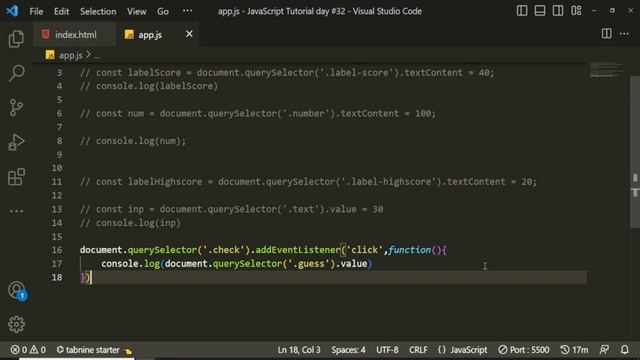
Task: Open Go to Line via Ln 18, Col 3
Action: pos(299,350)
